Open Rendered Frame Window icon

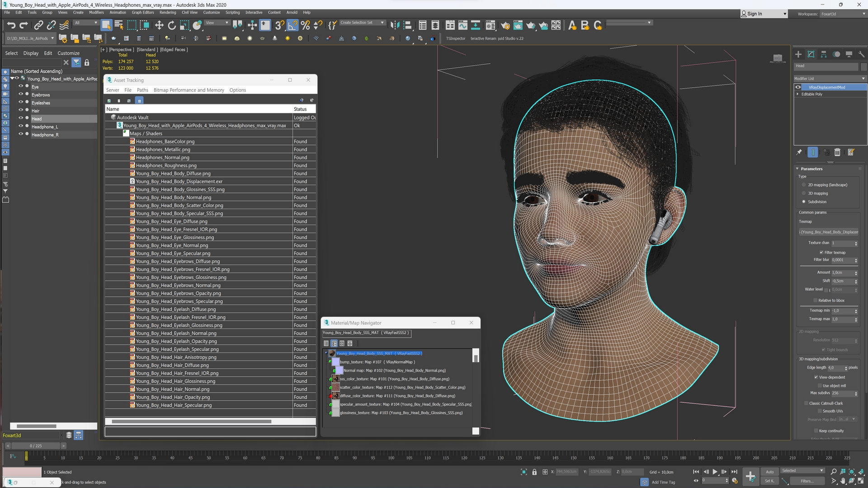pos(518,25)
